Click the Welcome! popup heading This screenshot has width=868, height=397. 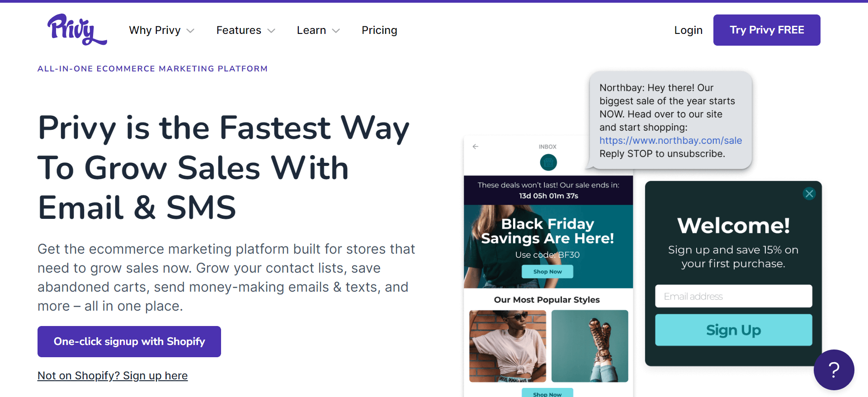pyautogui.click(x=733, y=225)
